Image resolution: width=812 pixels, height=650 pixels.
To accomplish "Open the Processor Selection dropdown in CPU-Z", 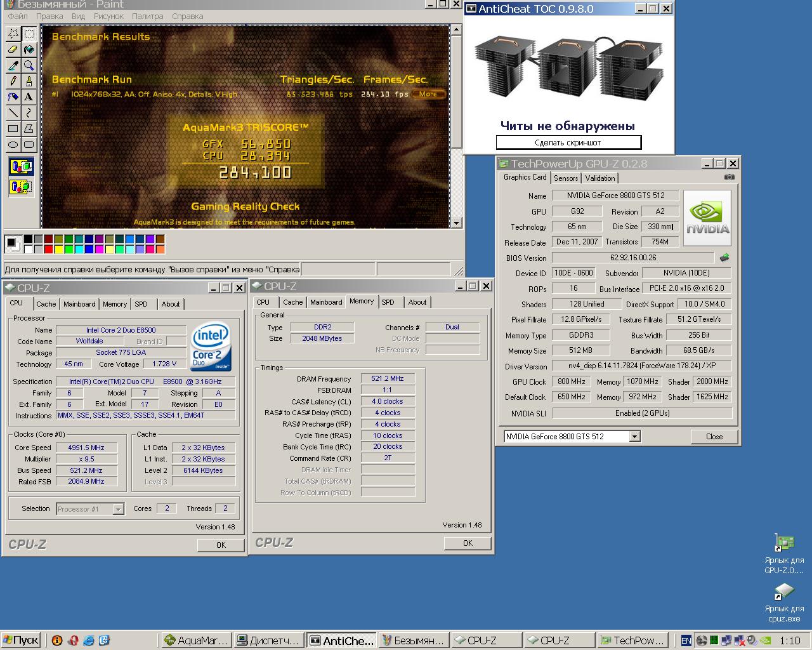I will tap(118, 509).
